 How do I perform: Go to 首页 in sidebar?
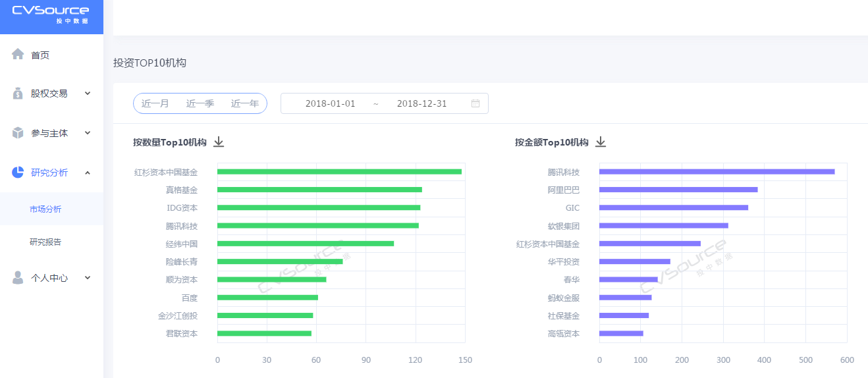click(x=40, y=55)
